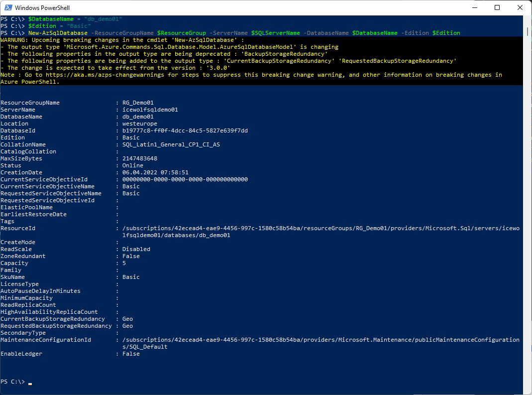Click the Edition value Basic
The width and height of the screenshot is (532, 395).
131,137
